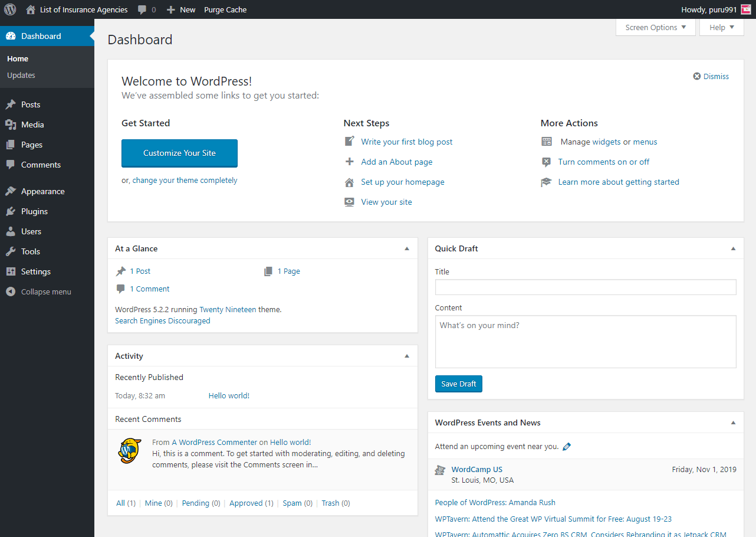Click the menus link under More Actions
This screenshot has width=756, height=537.
click(x=645, y=142)
